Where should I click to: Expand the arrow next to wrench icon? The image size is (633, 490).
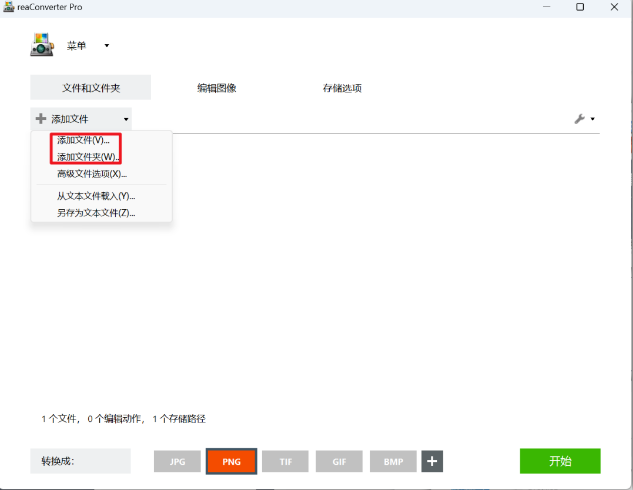click(x=593, y=119)
